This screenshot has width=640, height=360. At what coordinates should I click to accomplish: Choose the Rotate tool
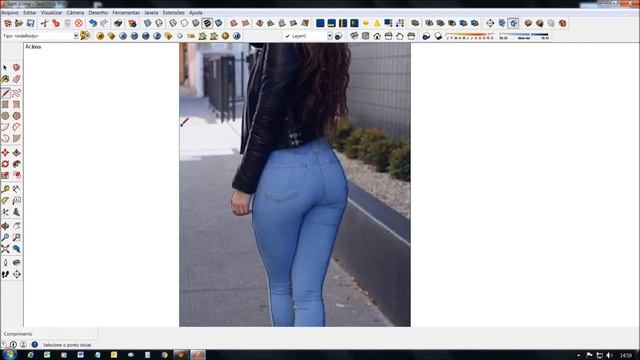tap(5, 164)
